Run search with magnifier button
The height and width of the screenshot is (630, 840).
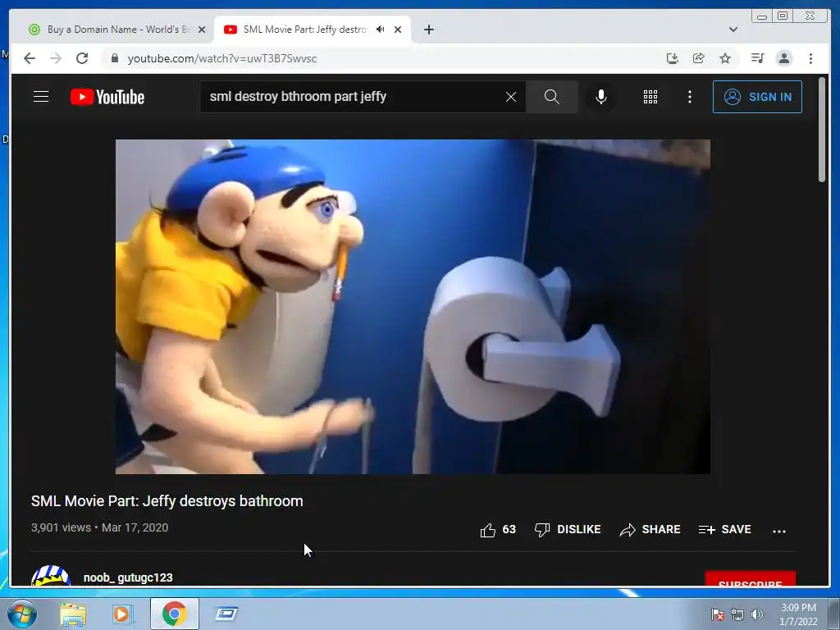552,97
